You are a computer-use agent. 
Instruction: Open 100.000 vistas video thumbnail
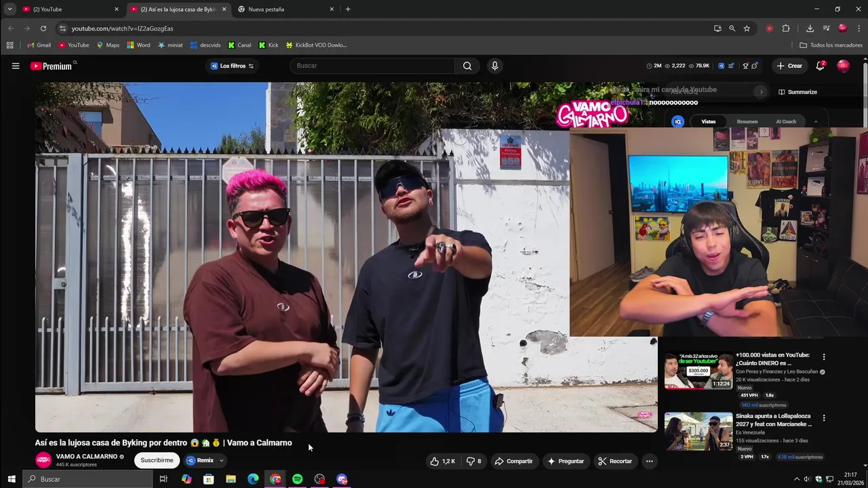[698, 370]
